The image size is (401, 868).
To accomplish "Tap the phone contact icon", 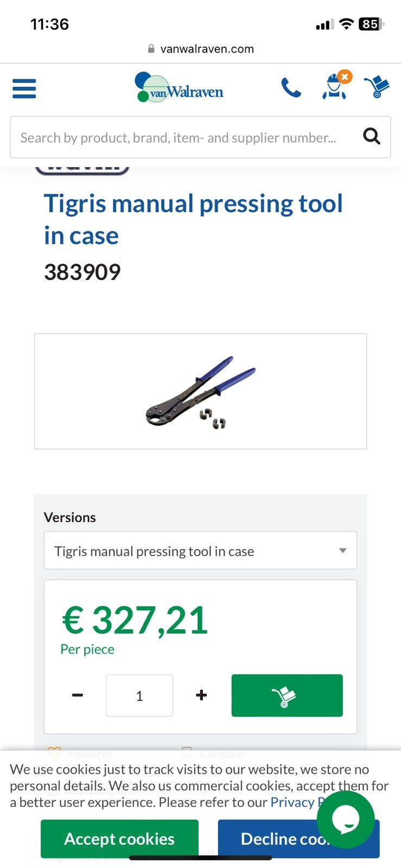I will (291, 87).
